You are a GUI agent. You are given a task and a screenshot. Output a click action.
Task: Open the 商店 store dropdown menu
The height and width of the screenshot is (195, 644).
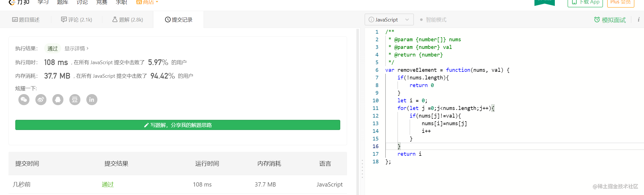[147, 2]
